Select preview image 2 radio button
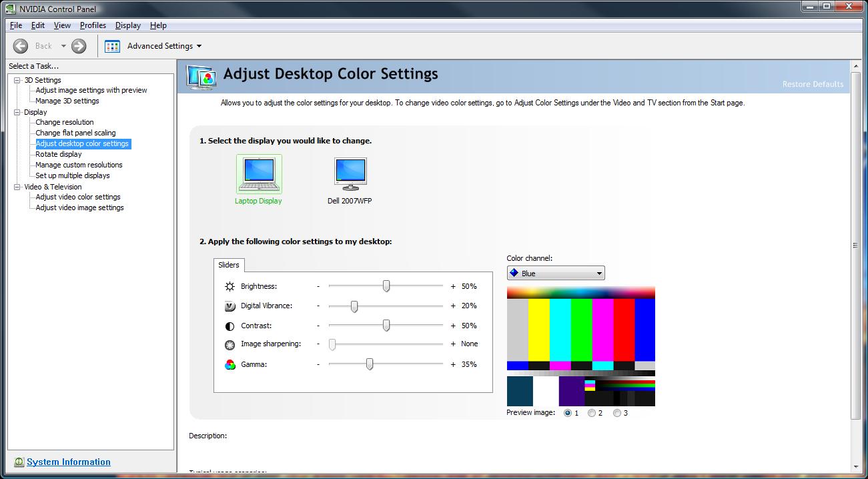868x479 pixels. pos(592,413)
